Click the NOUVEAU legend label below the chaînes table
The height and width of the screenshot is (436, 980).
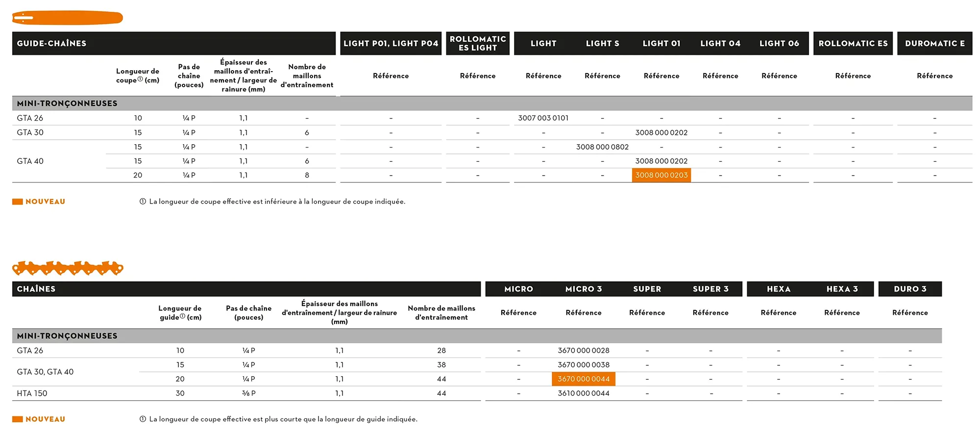[x=45, y=419]
